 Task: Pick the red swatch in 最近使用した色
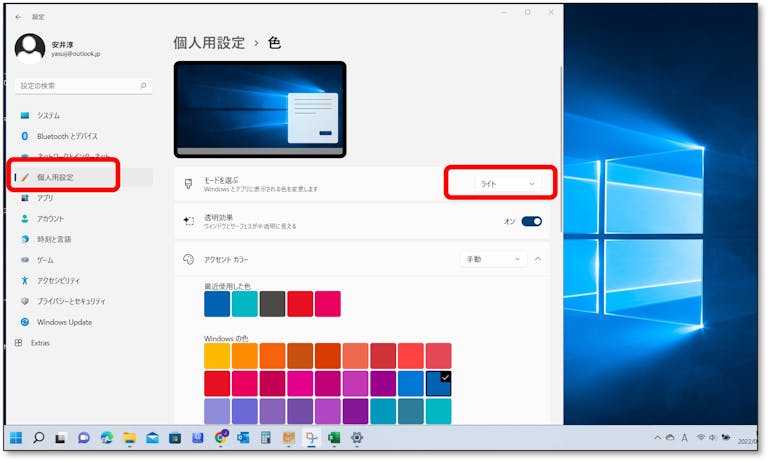[300, 304]
